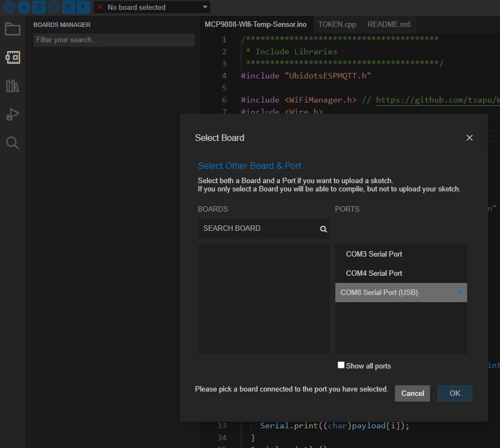
Task: Click the Open sketch up-arrow icon
Action: 69,7
